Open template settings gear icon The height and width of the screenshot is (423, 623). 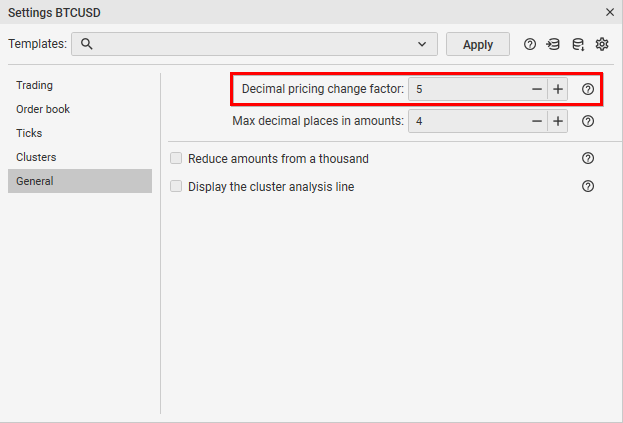(602, 44)
